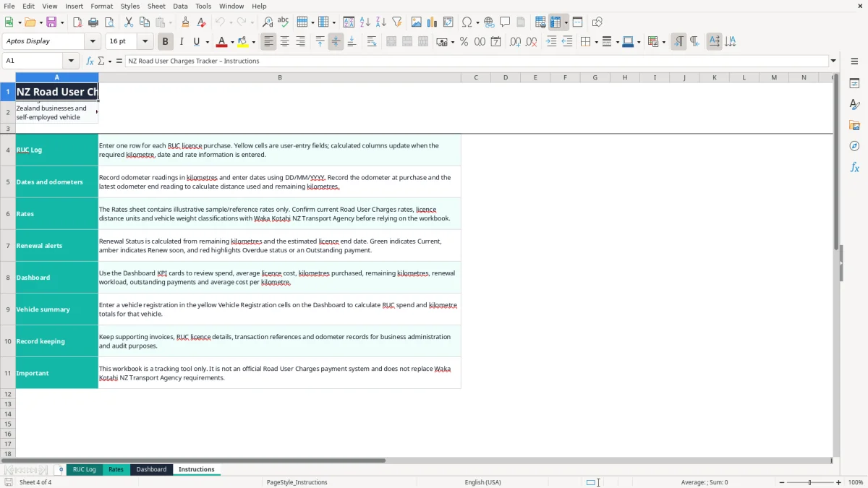Toggle Center Vertically alignment

(x=336, y=42)
